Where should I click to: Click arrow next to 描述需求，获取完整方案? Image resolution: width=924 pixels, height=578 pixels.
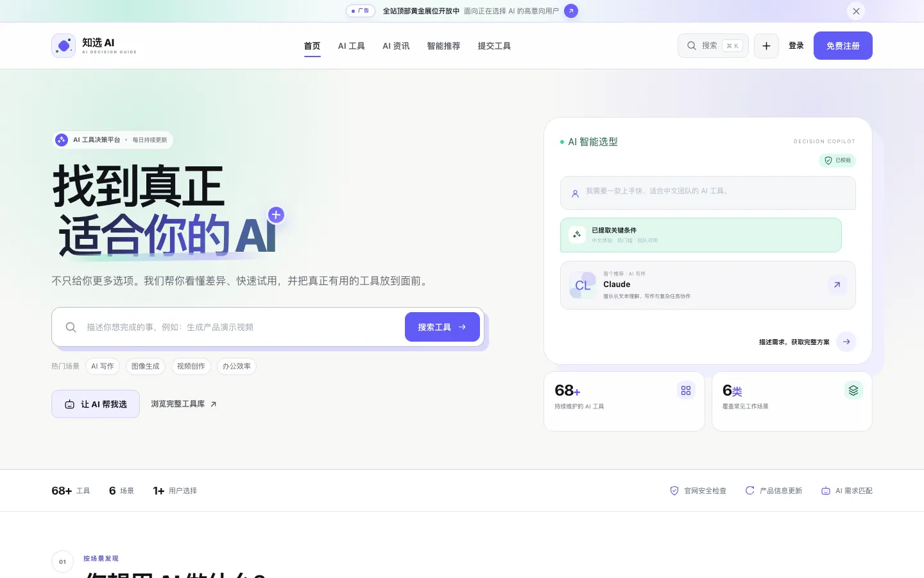846,342
